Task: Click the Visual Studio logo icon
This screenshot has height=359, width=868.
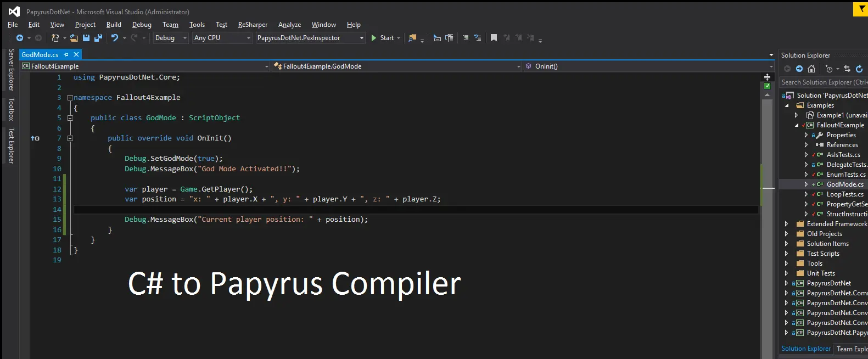Action: [x=14, y=12]
